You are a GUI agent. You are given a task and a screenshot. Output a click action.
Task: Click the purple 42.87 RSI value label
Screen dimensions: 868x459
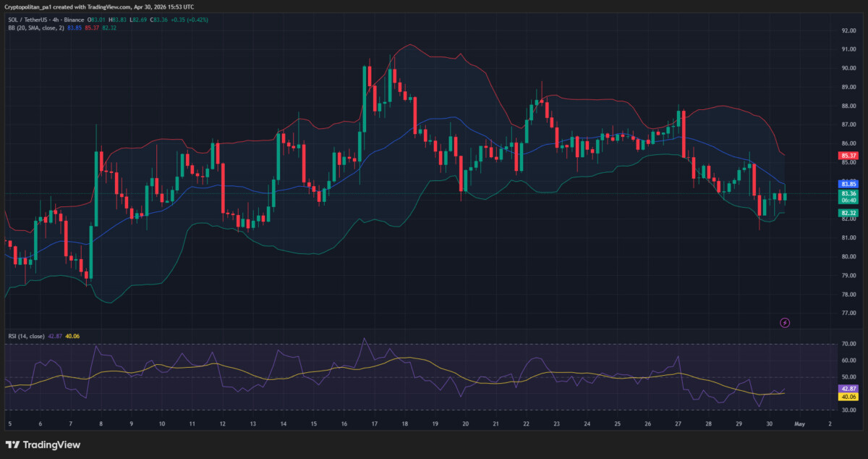click(848, 388)
